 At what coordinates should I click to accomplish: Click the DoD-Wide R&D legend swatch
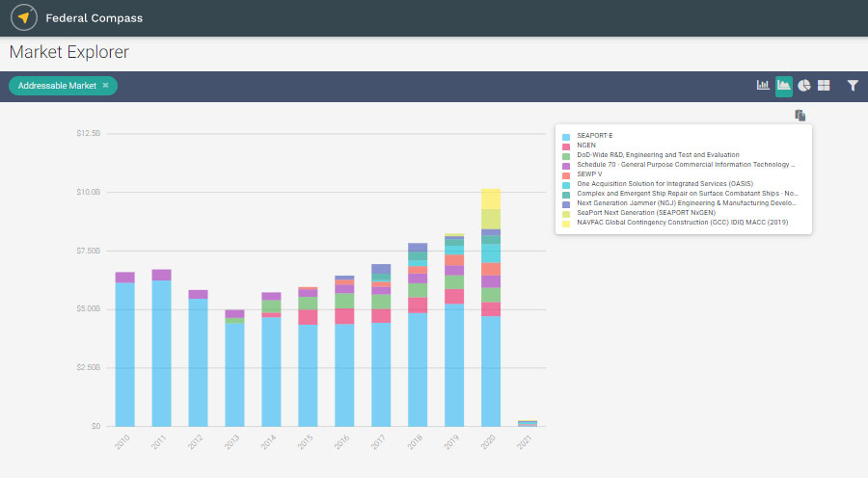pos(566,156)
